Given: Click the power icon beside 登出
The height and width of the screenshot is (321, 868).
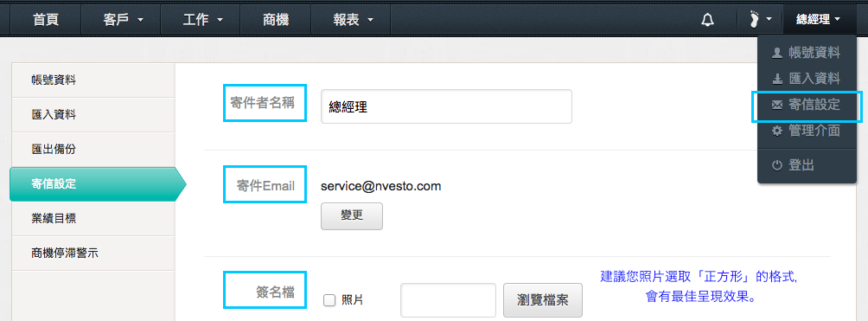Looking at the screenshot, I should pos(777,165).
